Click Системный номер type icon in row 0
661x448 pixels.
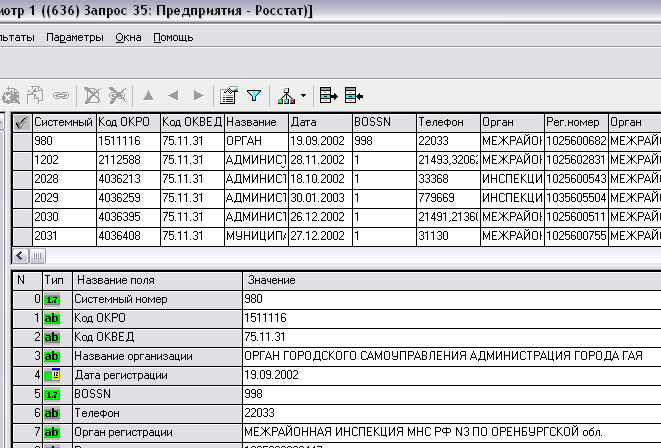pos(52,300)
